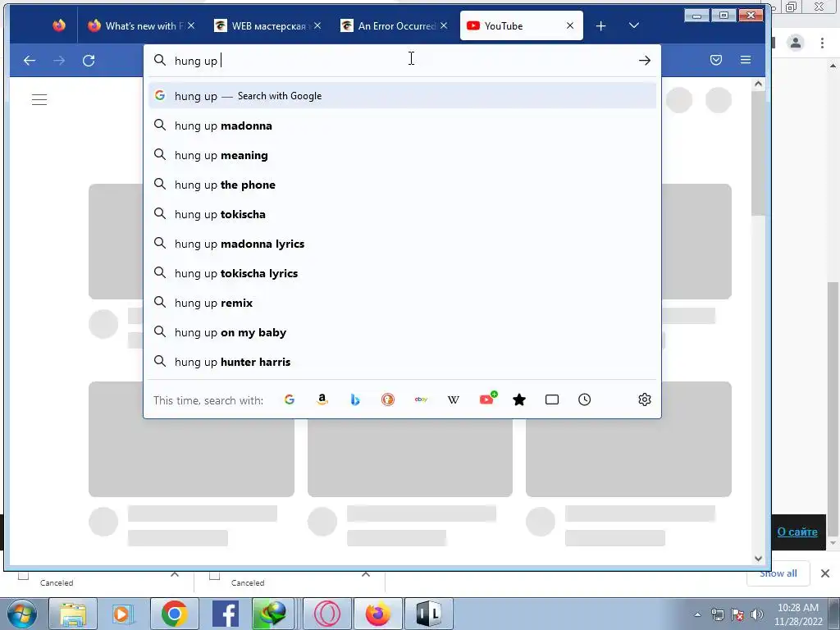
Task: Open search settings gear icon
Action: pyautogui.click(x=645, y=399)
